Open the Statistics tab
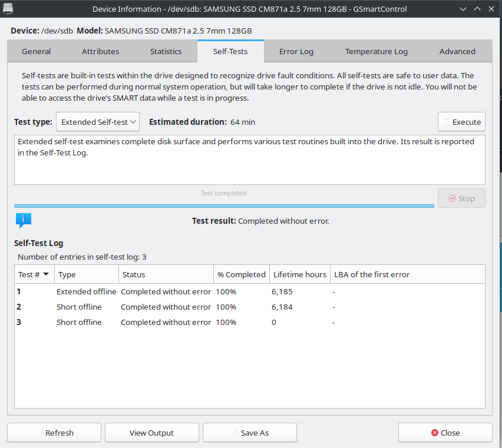Screen dimensions: 502x448 [166, 51]
